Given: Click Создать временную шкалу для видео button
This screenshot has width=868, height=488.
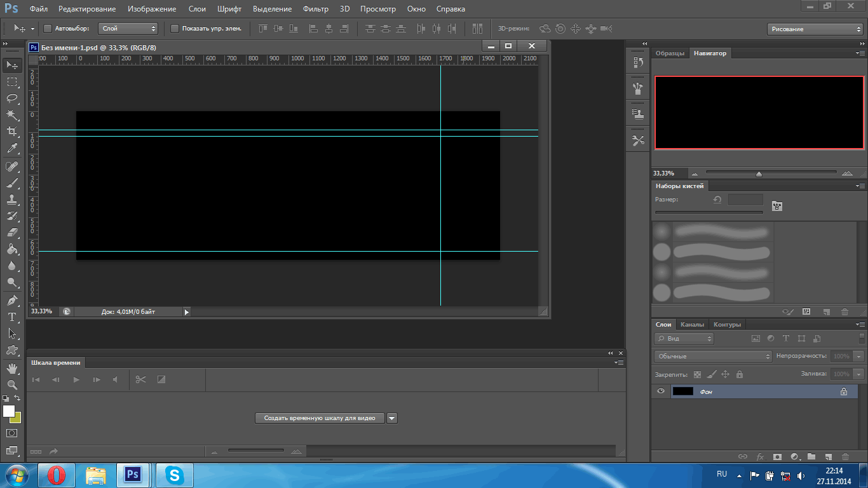Looking at the screenshot, I should pyautogui.click(x=320, y=418).
